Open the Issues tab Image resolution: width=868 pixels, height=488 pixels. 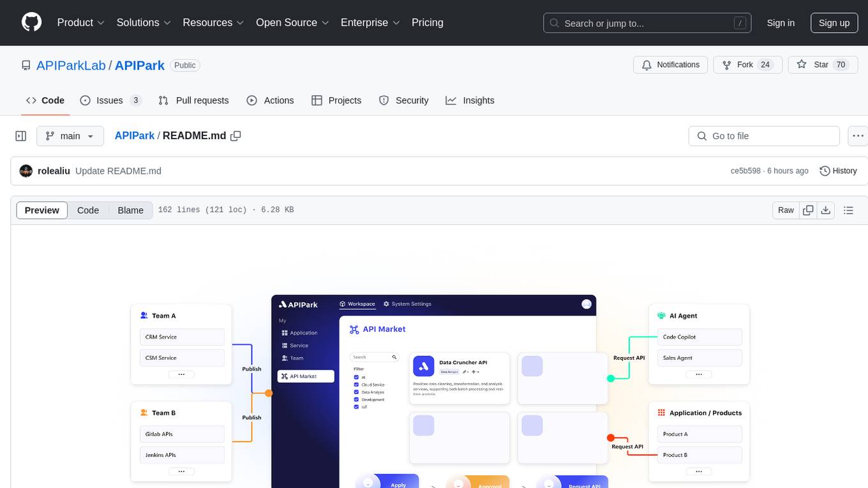[x=110, y=100]
